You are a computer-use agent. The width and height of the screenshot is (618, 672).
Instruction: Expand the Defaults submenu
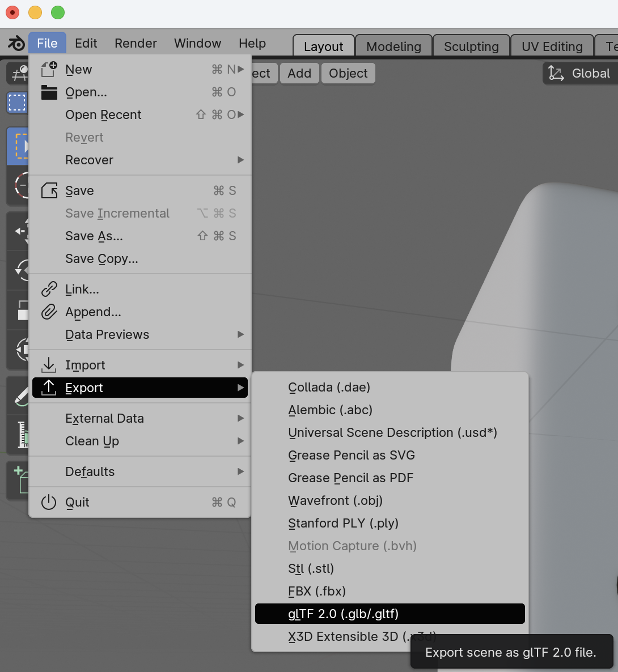[x=240, y=471]
